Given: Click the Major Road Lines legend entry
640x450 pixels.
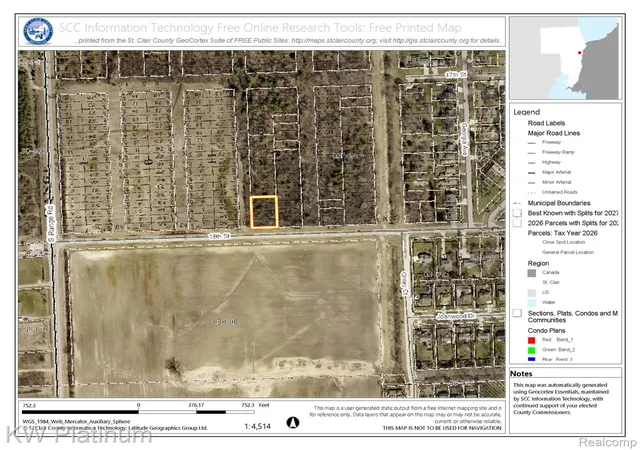Looking at the screenshot, I should tap(553, 133).
